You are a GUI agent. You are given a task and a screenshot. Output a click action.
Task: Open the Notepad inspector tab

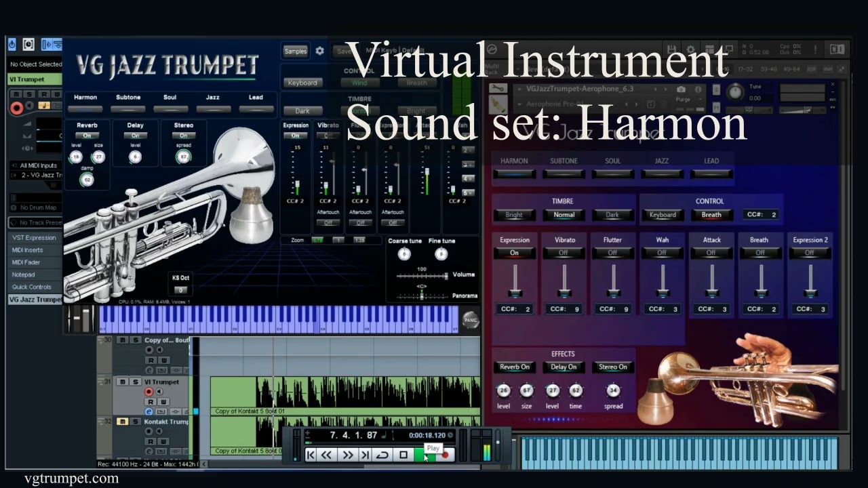pos(35,274)
